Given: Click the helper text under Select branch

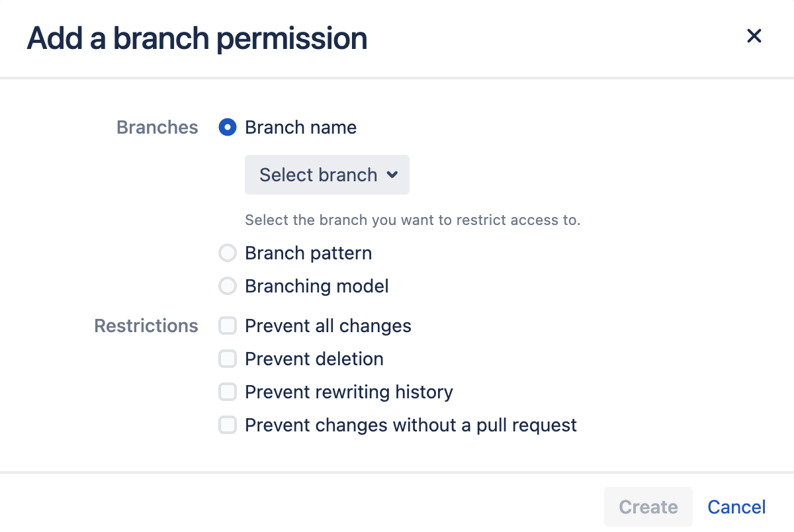Looking at the screenshot, I should pos(412,220).
